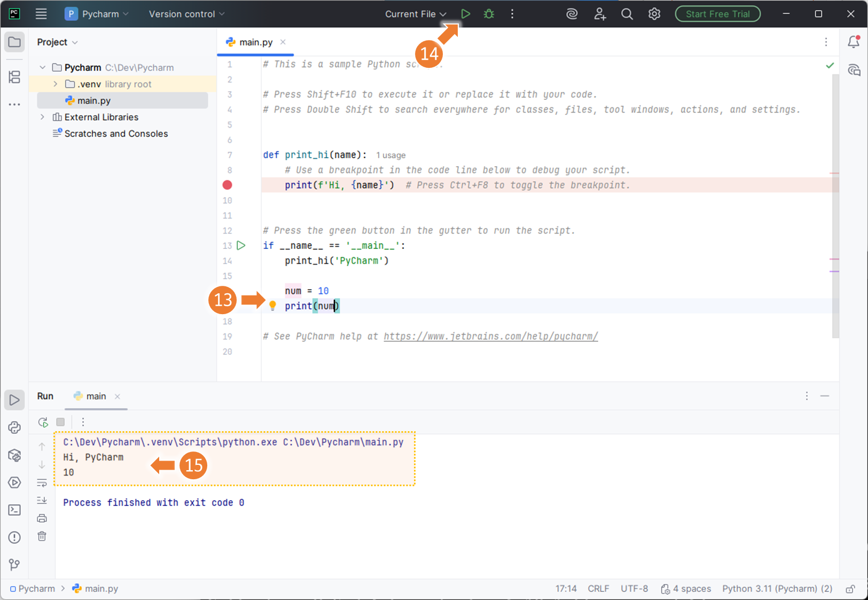Open AI Assistant in the right sidebar

(x=854, y=70)
